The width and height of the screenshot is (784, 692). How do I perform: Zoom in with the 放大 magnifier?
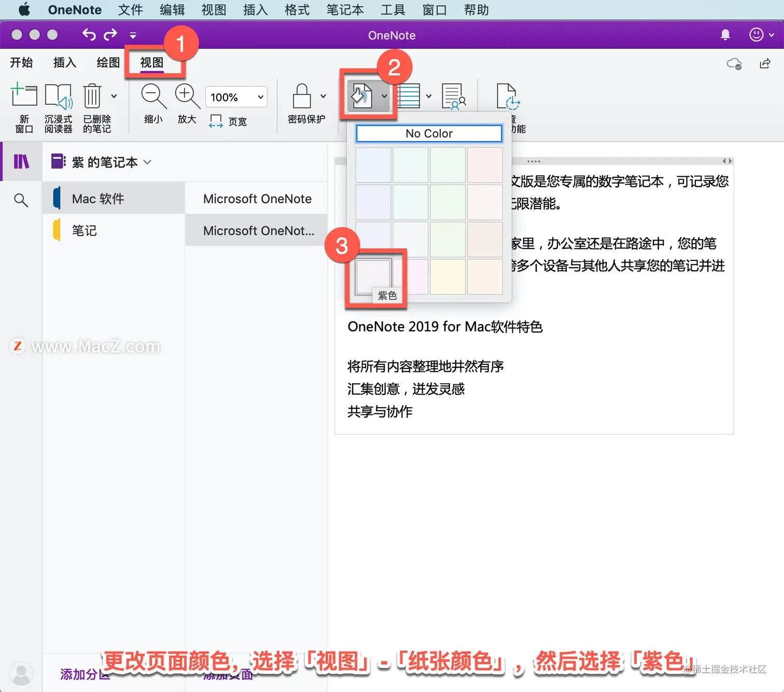tap(187, 104)
